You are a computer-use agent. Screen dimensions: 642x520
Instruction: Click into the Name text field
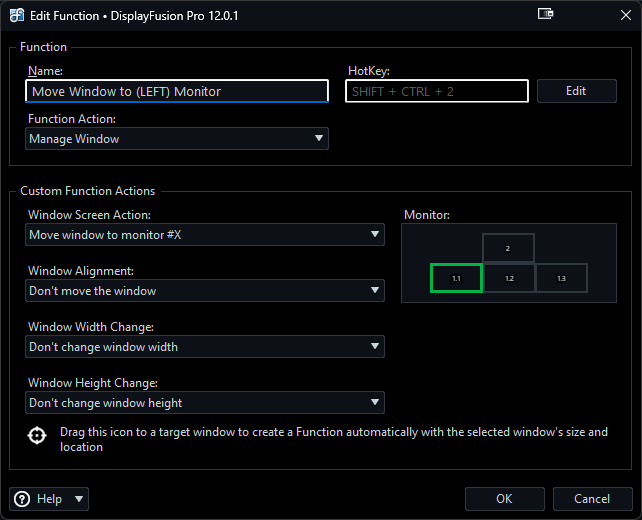177,92
